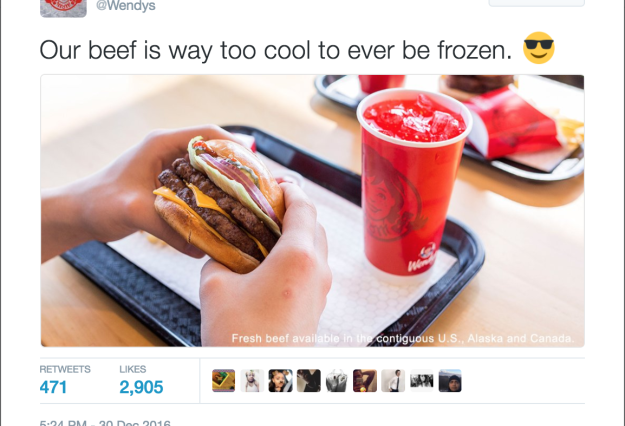Open ninth liker avatar wearing beanie outdoors
The width and height of the screenshot is (625, 426).
[x=450, y=381]
